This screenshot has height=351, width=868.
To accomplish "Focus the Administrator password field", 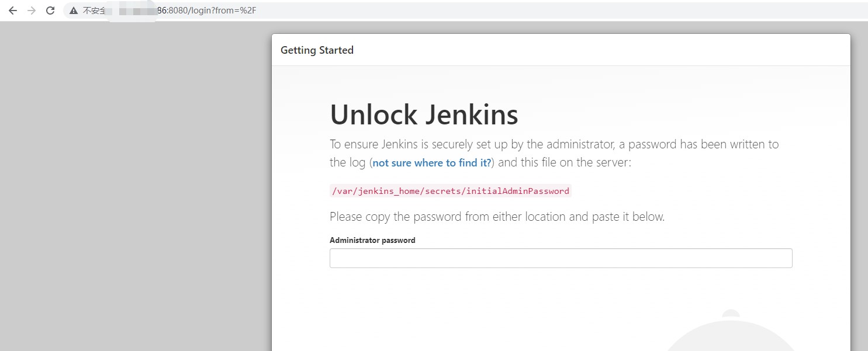I will [x=561, y=258].
